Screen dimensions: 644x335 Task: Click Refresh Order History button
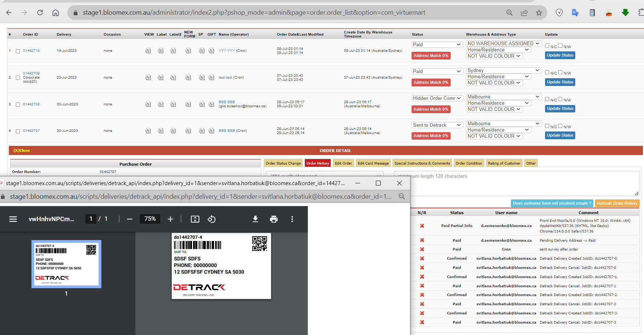click(x=617, y=203)
